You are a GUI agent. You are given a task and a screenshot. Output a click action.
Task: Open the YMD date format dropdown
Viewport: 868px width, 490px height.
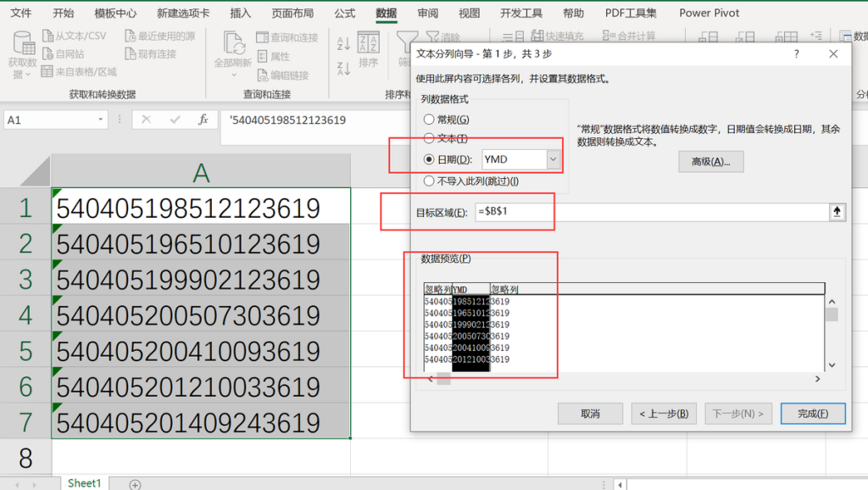554,158
